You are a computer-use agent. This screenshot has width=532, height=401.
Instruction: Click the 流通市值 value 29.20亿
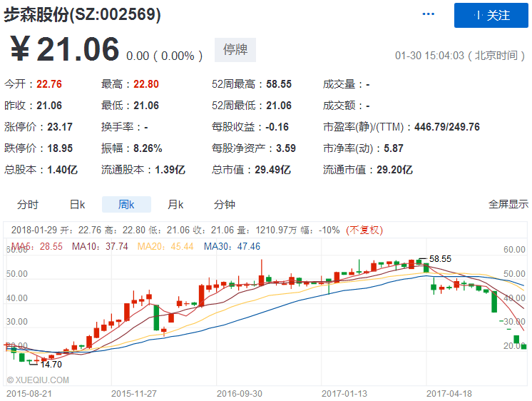tap(394, 169)
